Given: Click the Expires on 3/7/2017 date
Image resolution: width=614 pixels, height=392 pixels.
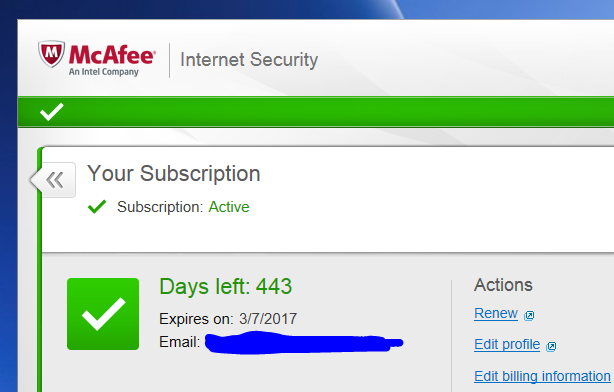Looking at the screenshot, I should (x=268, y=319).
